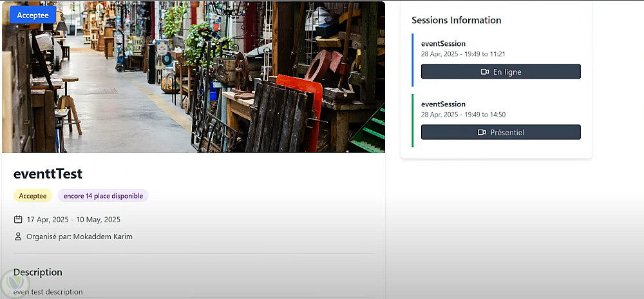This screenshot has width=644, height=299.
Task: Click the eventtTest event title
Action: tap(48, 174)
